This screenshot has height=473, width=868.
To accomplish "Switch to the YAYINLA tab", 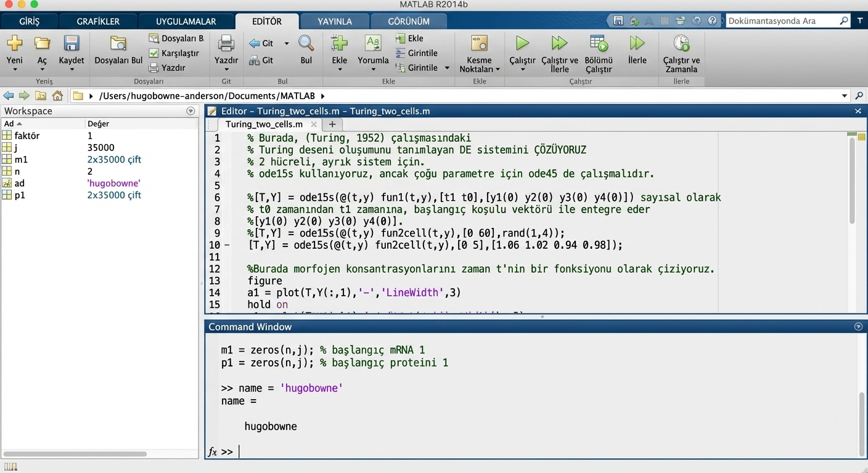I will coord(335,21).
